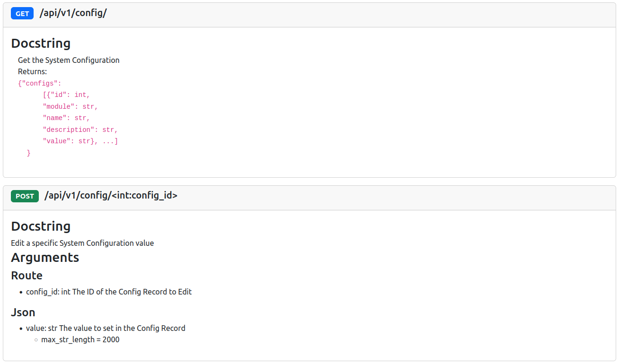The image size is (619, 364).
Task: Click the {"configs": code line
Action: point(40,83)
